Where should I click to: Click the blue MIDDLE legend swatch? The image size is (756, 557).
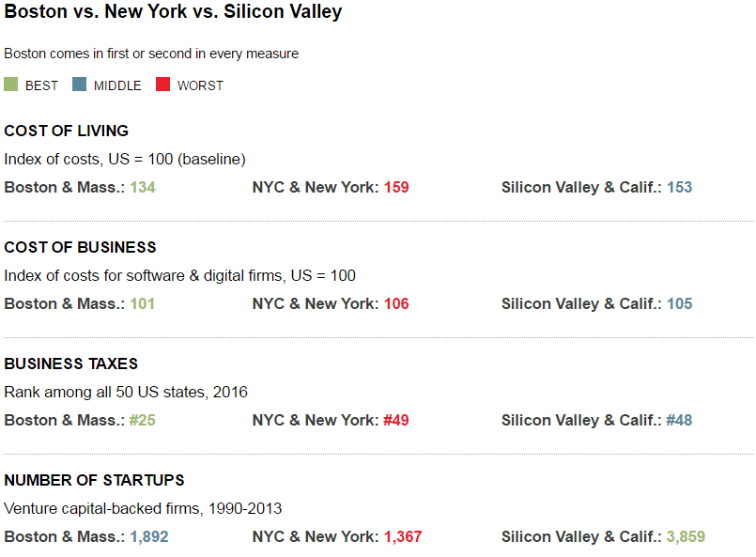[x=79, y=85]
